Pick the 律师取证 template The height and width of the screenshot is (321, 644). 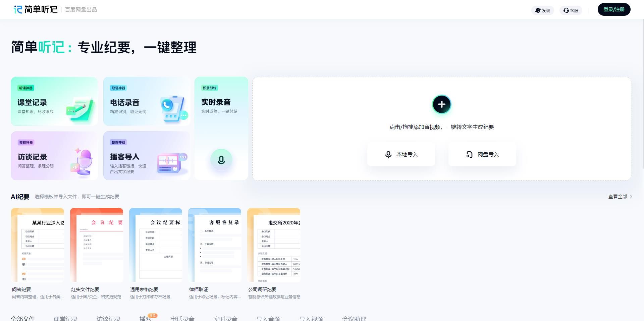click(x=215, y=245)
